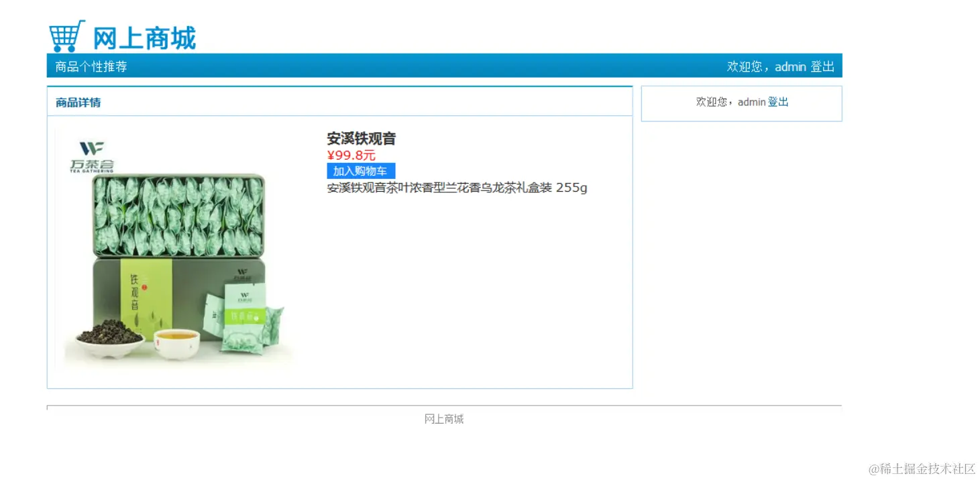The height and width of the screenshot is (480, 980).
Task: Click the 欢迎您，admin greeting in sidebar
Action: (x=730, y=102)
